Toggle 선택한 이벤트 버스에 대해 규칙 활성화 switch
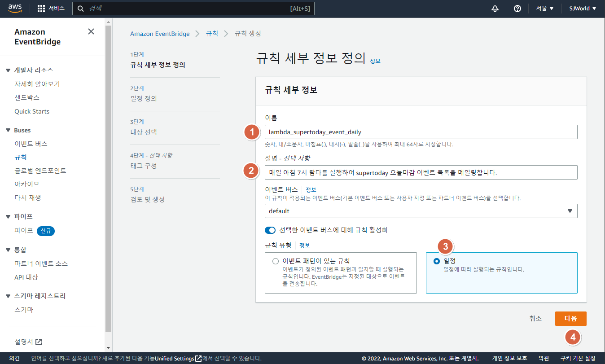The width and height of the screenshot is (605, 364). [x=270, y=230]
